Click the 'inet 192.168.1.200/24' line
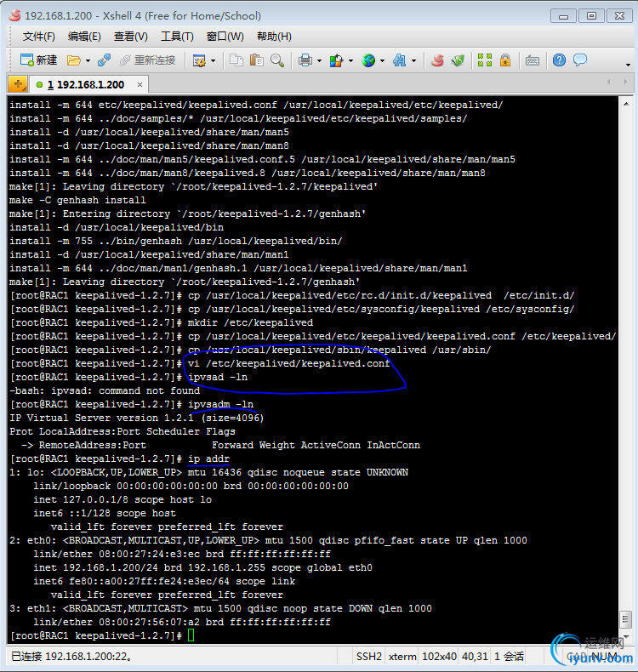The height and width of the screenshot is (672, 638). pos(202,567)
